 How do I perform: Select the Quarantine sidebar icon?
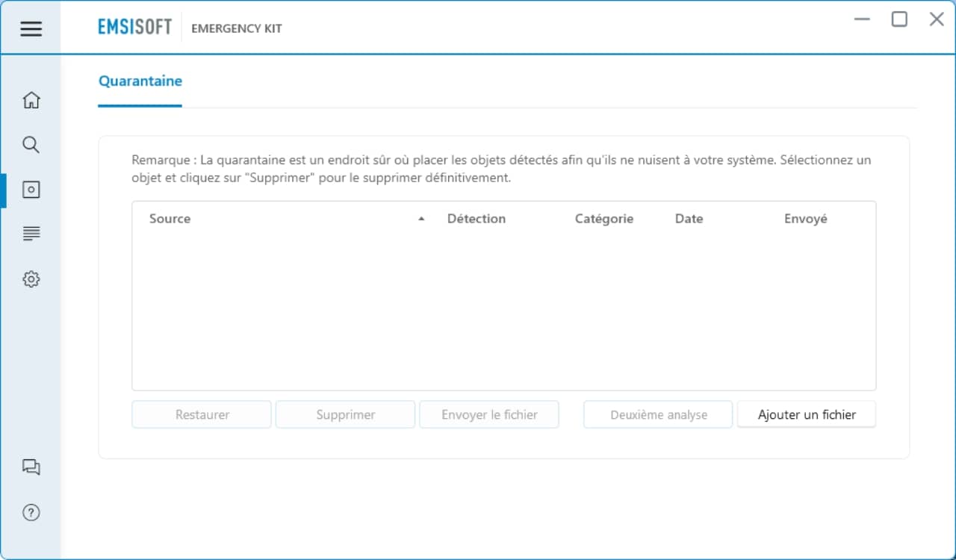click(31, 190)
